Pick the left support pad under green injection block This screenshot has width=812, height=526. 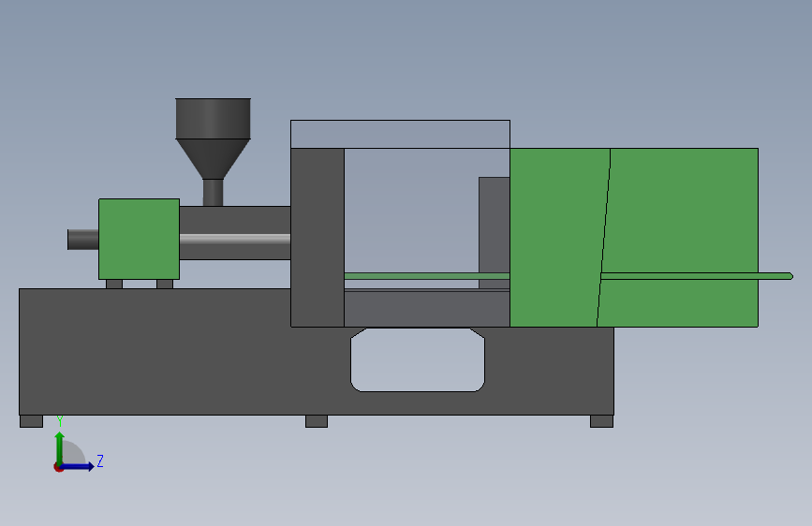(114, 285)
